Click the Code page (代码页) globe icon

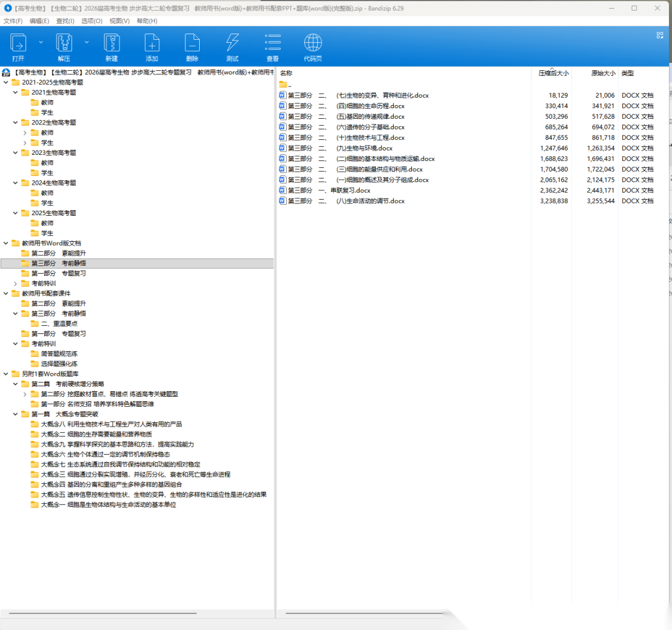point(313,43)
